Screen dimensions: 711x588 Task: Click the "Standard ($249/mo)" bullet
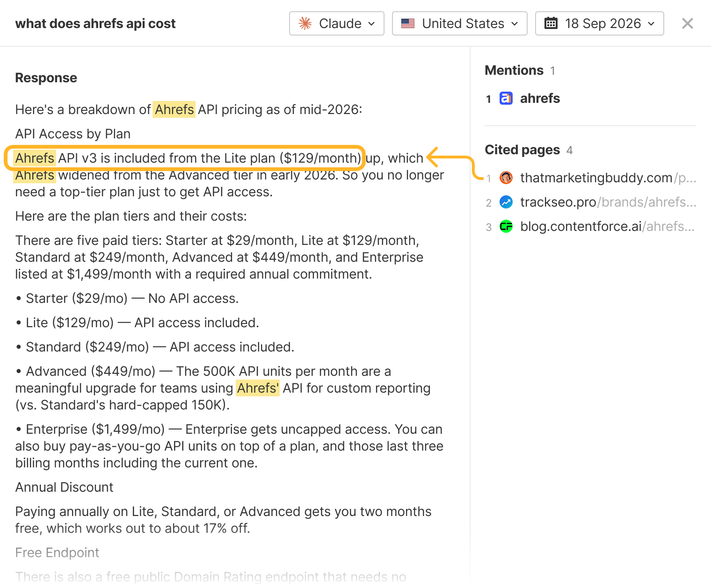[155, 347]
